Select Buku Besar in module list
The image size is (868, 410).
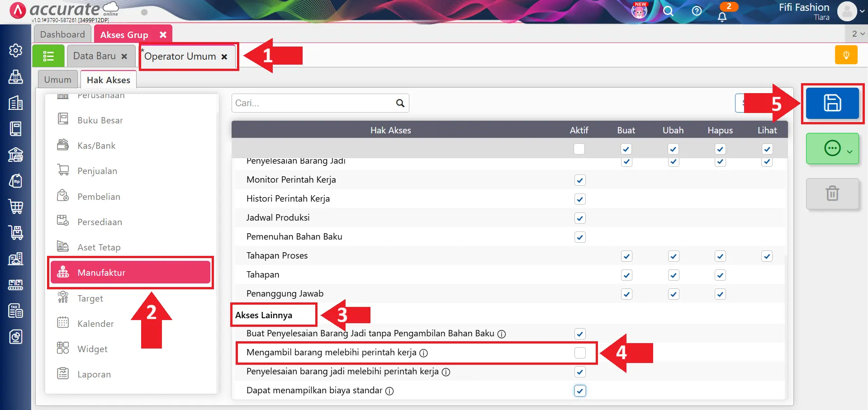click(x=131, y=120)
